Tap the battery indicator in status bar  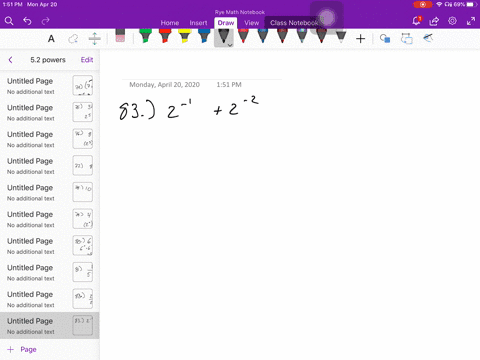tap(471, 4)
